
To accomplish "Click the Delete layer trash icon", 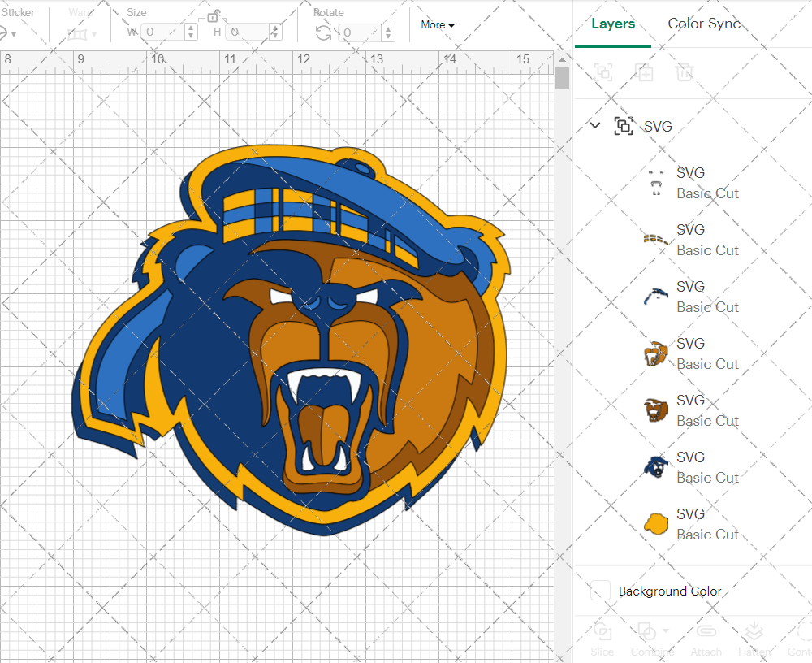I will point(685,72).
